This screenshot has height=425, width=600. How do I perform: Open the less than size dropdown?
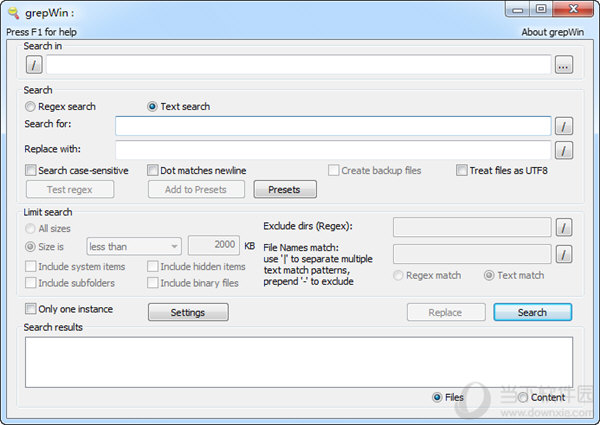134,246
